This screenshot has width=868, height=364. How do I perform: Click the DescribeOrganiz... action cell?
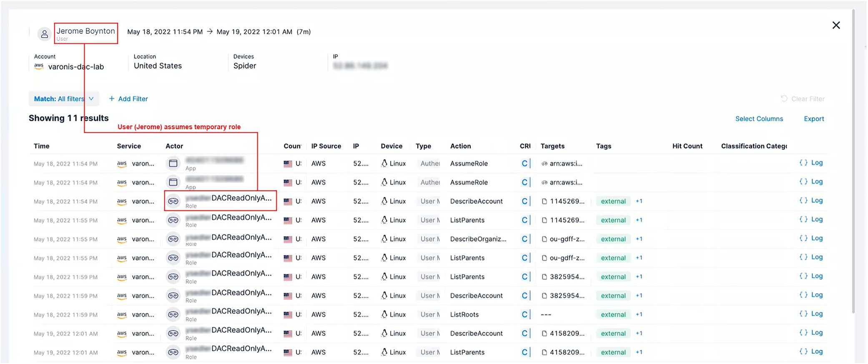[478, 239]
